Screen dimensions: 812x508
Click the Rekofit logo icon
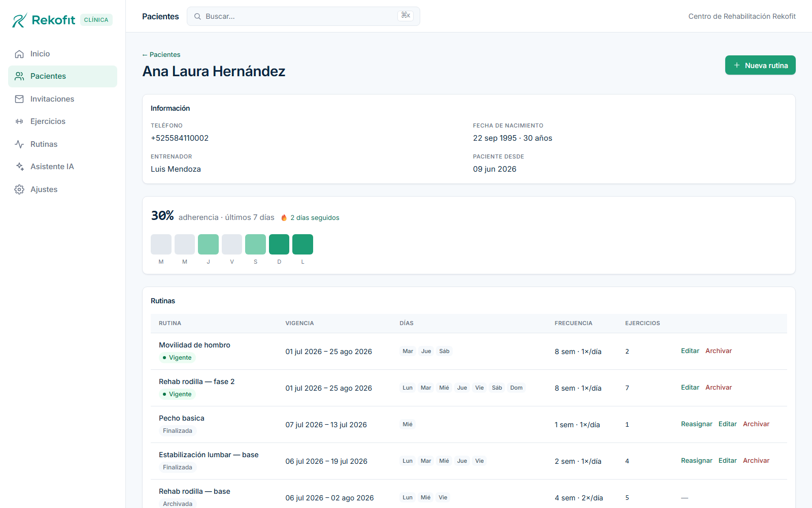pos(19,20)
